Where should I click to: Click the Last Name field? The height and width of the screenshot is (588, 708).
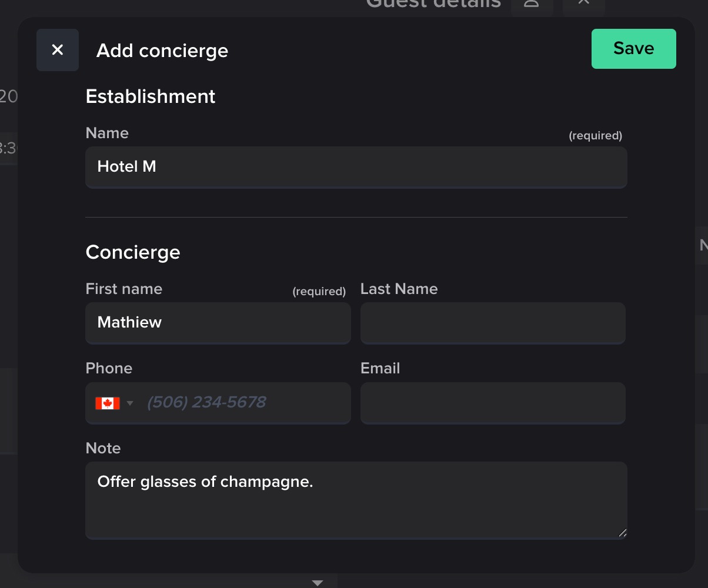(x=492, y=323)
